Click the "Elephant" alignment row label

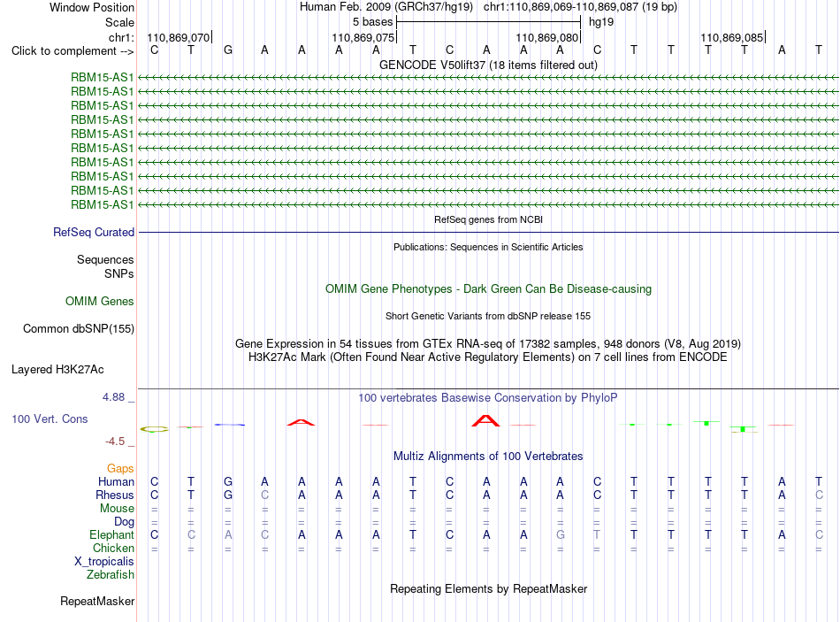(x=112, y=535)
